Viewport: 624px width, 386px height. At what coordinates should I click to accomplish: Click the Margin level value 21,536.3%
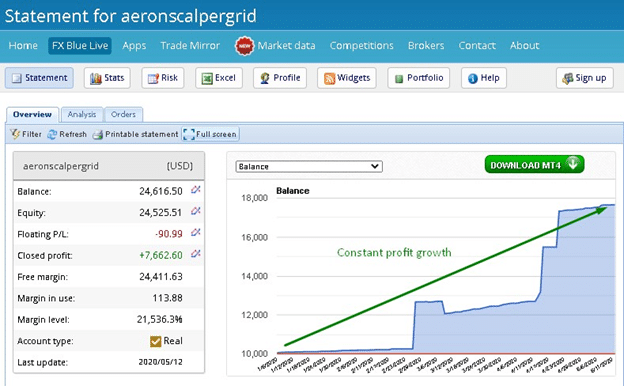click(x=160, y=320)
